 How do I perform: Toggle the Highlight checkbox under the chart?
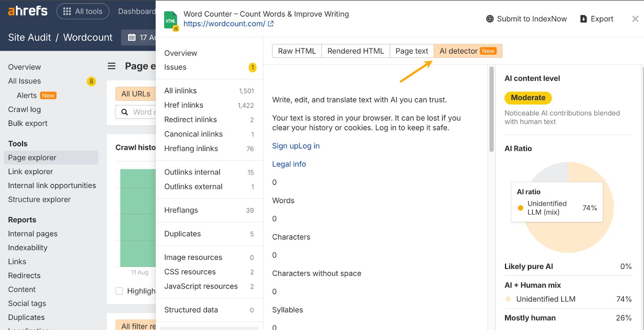[x=119, y=291]
